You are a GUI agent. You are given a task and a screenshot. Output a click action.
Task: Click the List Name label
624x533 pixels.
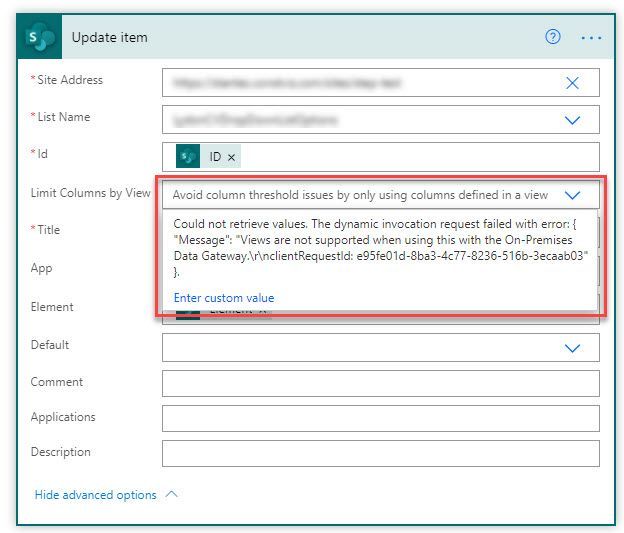(64, 117)
